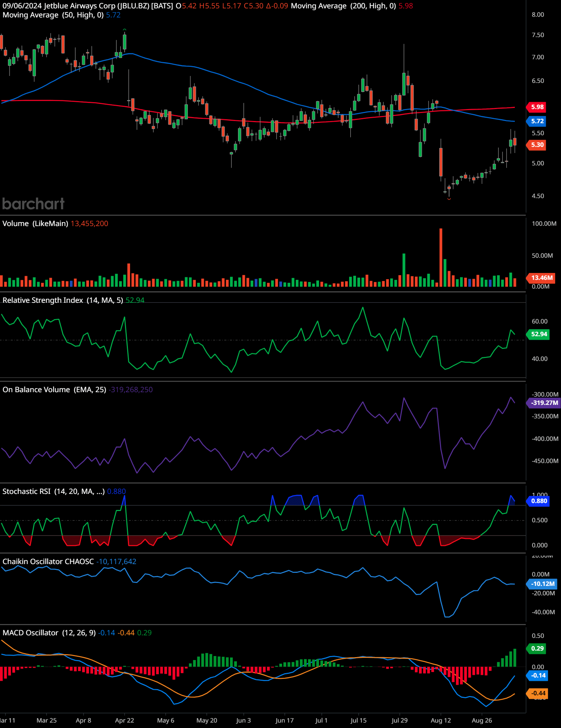561x728 pixels.
Task: Click the Chaikin Oscillator CHAOSC label
Action: coord(48,562)
